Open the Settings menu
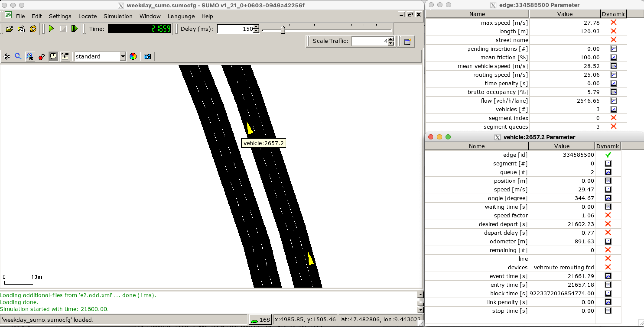644x327 pixels. [x=60, y=16]
